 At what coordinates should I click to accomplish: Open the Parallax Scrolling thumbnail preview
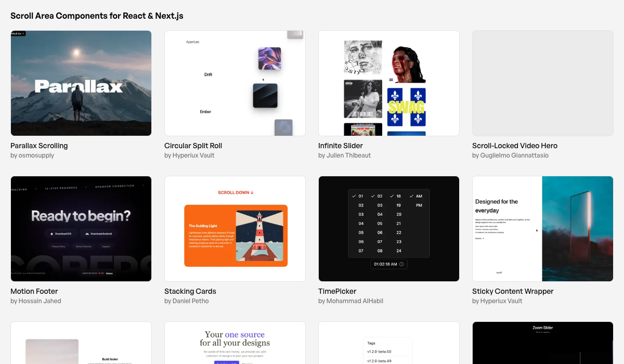point(81,83)
